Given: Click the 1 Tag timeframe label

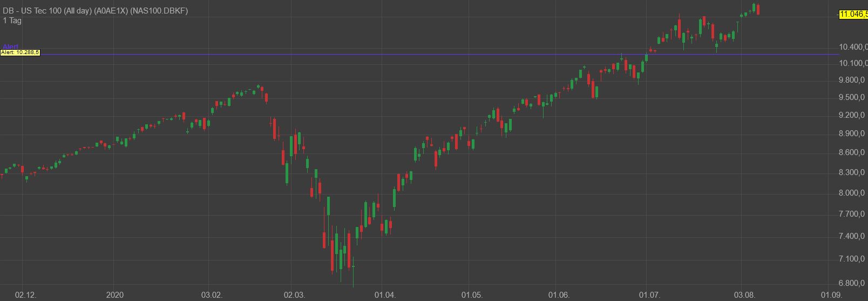Looking at the screenshot, I should [12, 21].
